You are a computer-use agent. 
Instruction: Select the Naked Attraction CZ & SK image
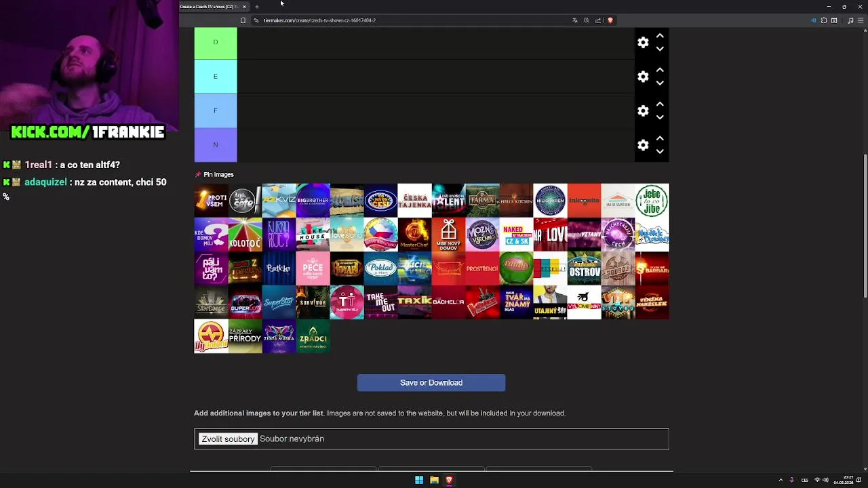point(516,235)
